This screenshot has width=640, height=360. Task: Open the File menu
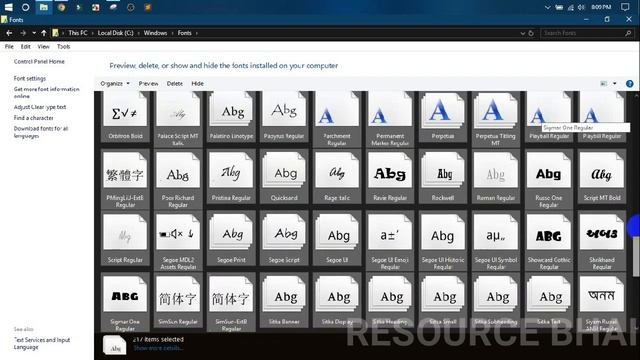tap(9, 47)
